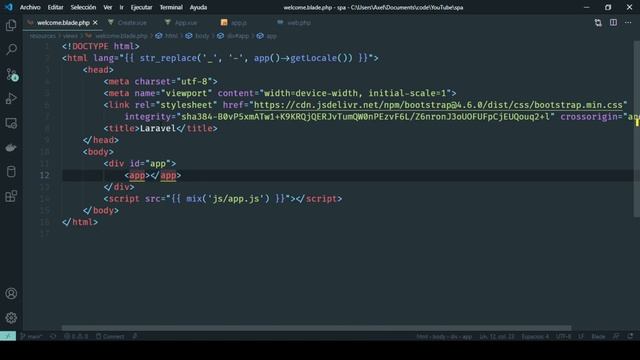Open the Editar menu
Screen dimensions: 640x360
coord(56,7)
